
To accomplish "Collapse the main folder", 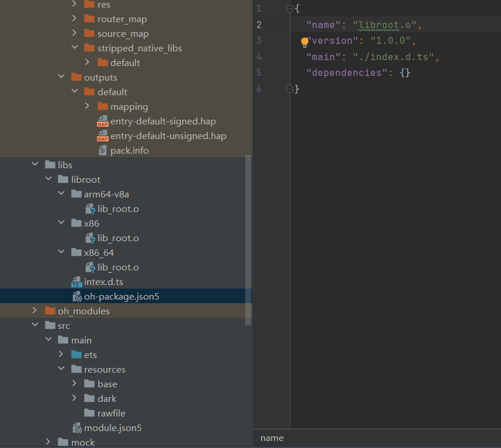I will point(48,339).
